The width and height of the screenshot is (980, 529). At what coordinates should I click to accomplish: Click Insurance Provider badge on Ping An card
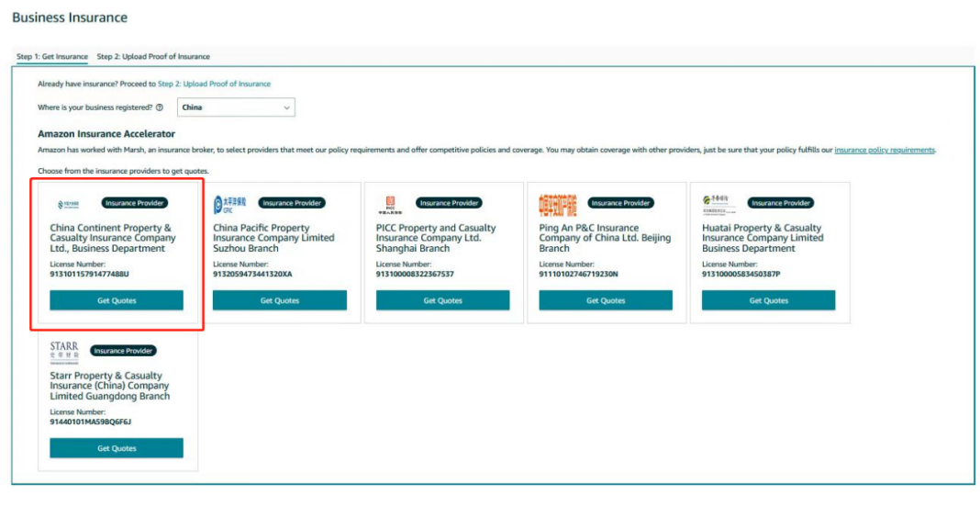click(x=620, y=203)
